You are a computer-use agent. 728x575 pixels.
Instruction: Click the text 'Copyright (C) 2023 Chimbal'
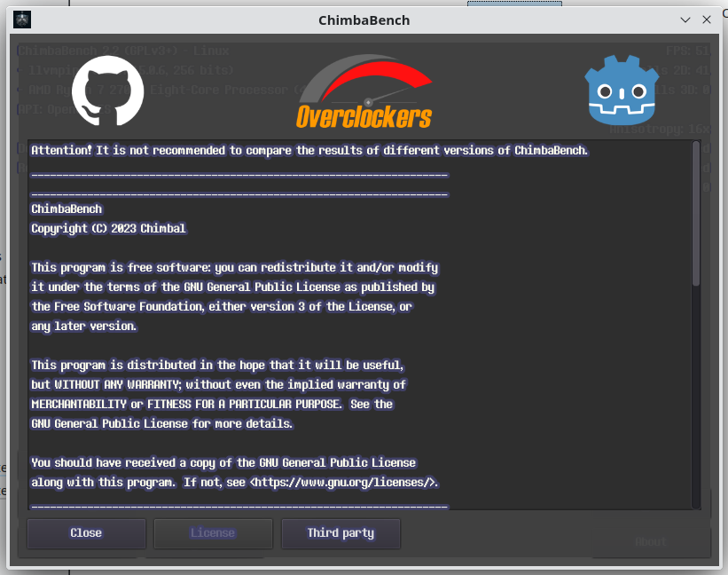pos(109,229)
